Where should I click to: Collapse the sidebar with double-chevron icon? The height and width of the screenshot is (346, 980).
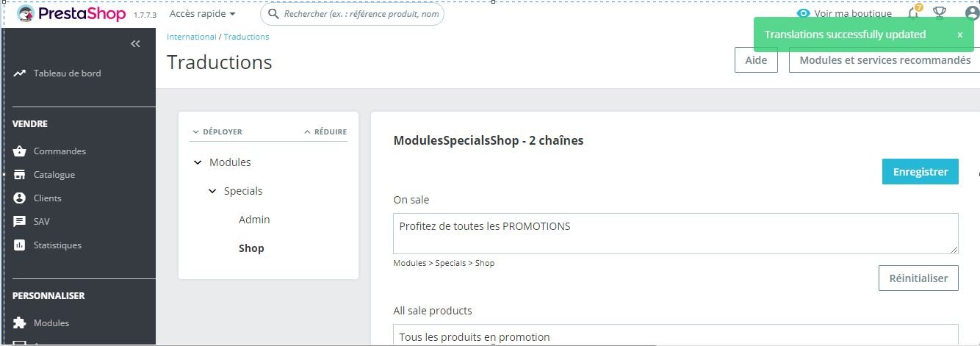tap(135, 44)
